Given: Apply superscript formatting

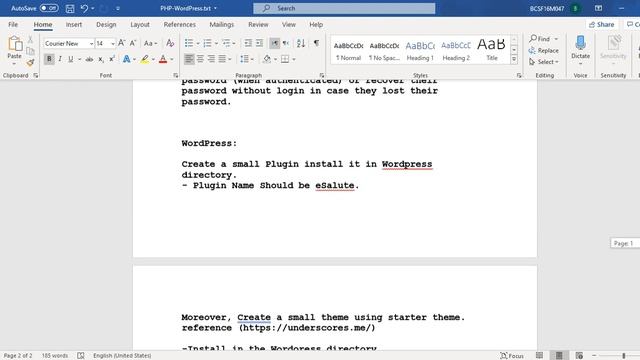Looking at the screenshot, I should (111, 59).
